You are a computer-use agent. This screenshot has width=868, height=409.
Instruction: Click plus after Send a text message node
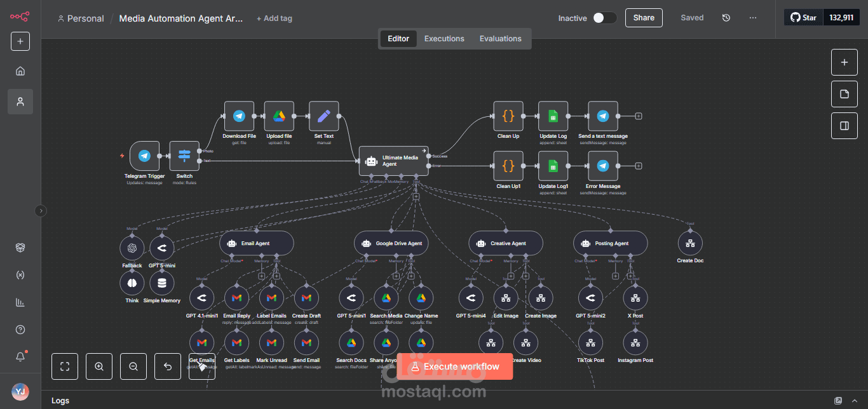639,116
